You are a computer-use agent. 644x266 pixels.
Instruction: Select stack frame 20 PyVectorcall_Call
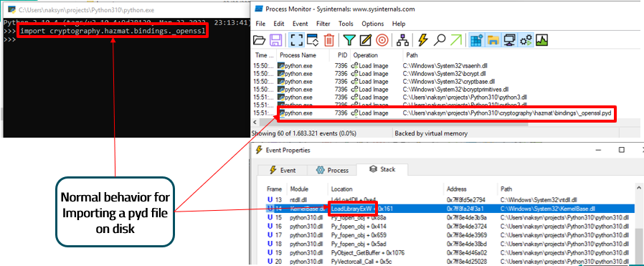coord(450,261)
